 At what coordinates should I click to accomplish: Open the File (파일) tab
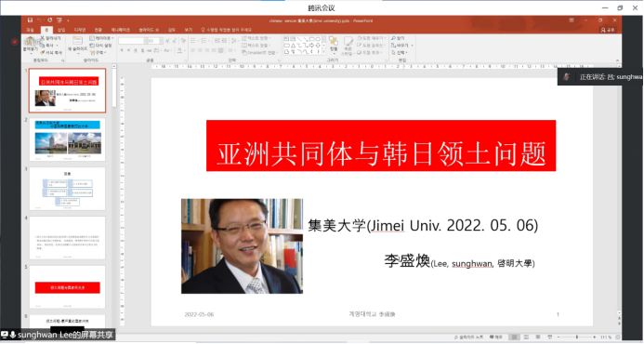tap(30, 30)
